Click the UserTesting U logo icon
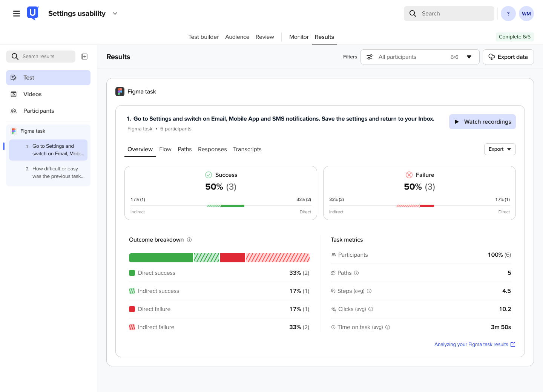This screenshot has height=392, width=543. 33,13
